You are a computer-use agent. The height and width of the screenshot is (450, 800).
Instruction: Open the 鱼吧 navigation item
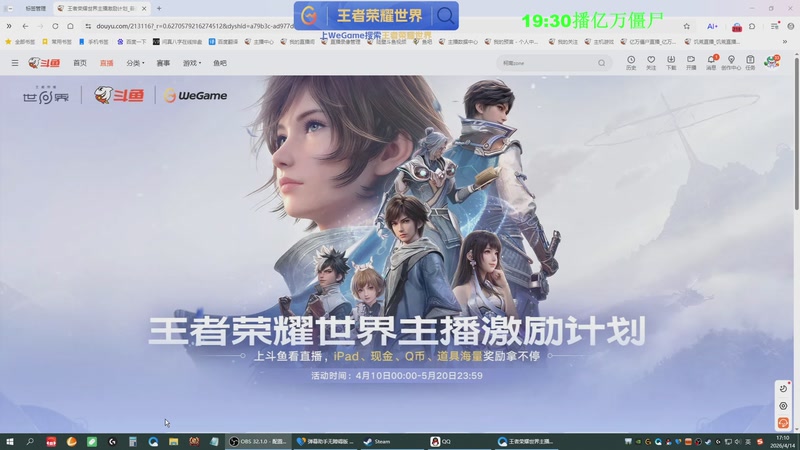click(x=220, y=63)
